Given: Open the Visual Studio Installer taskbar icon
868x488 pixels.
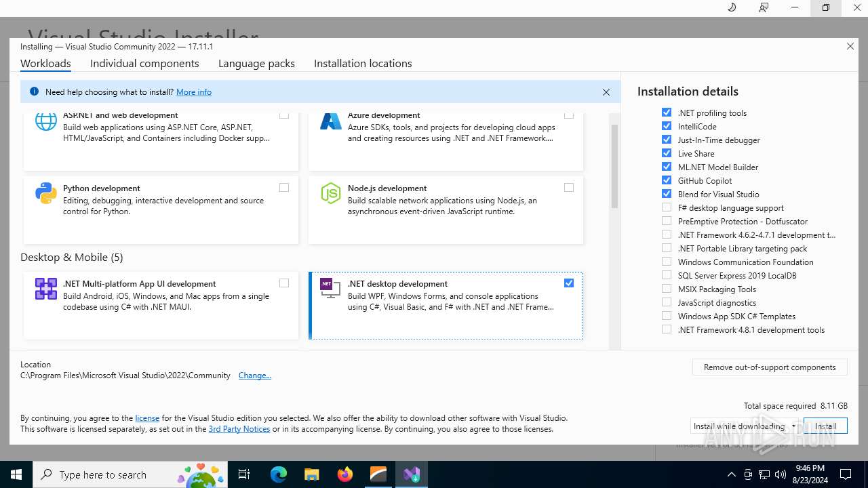Looking at the screenshot, I should (x=411, y=474).
